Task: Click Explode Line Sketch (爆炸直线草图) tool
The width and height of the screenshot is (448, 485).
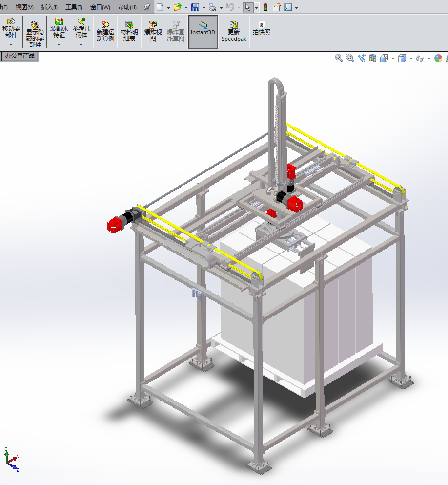Action: (x=176, y=31)
